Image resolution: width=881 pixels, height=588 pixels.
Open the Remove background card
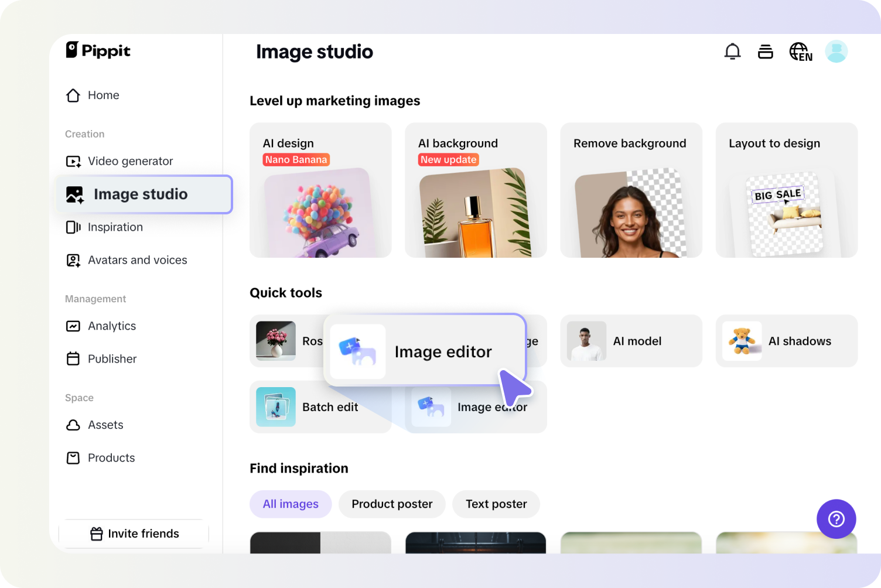tap(631, 190)
